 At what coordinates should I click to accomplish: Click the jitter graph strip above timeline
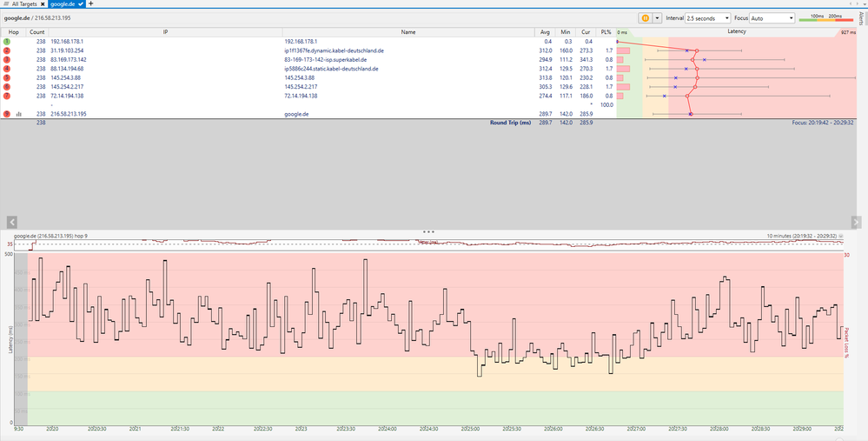point(429,244)
